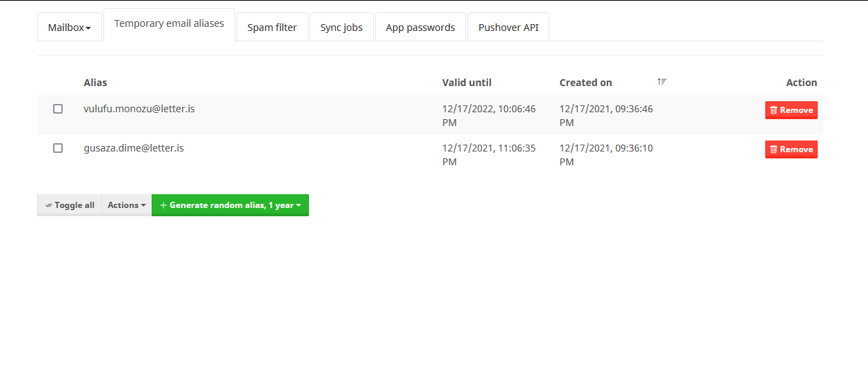This screenshot has height=376, width=868.
Task: Open the alias validity caret on Generate button
Action: pyautogui.click(x=299, y=205)
